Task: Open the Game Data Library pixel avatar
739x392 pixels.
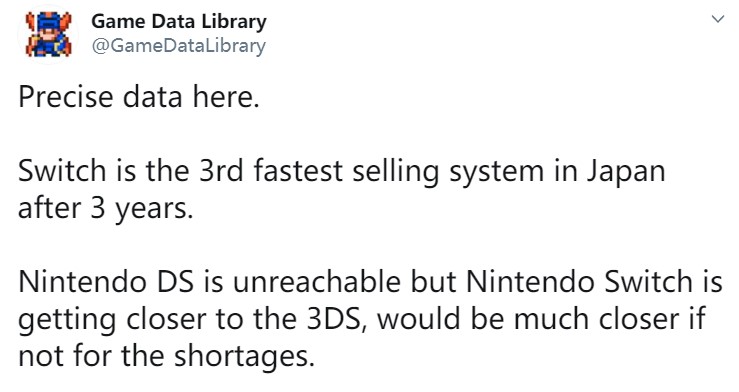Action: tap(49, 34)
